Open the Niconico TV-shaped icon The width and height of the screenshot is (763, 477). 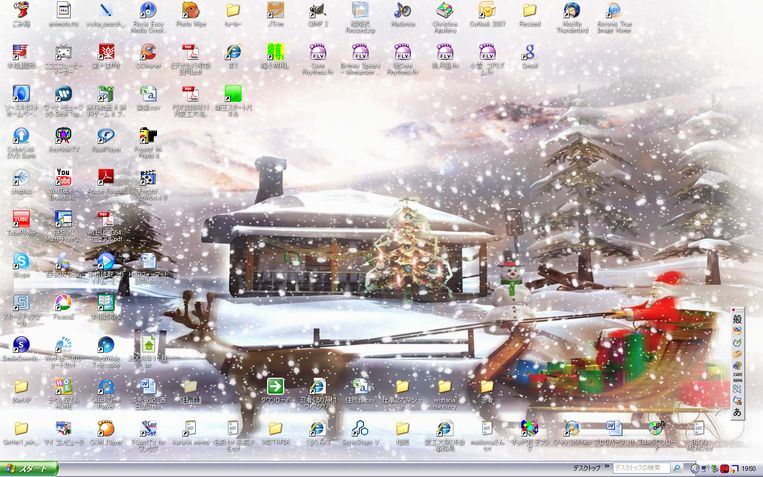63,52
